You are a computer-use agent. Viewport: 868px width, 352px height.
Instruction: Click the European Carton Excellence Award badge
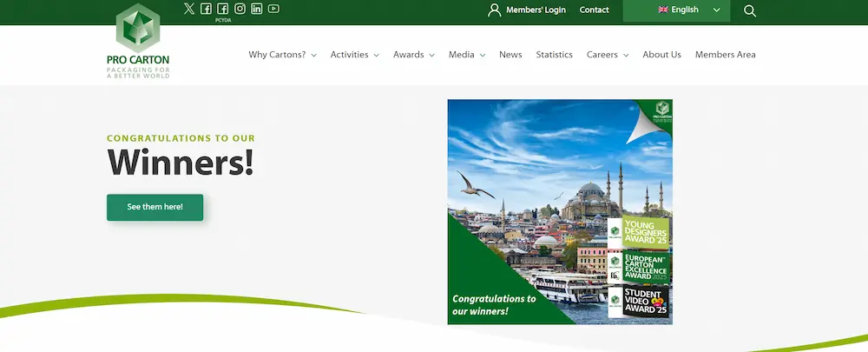coord(639,267)
